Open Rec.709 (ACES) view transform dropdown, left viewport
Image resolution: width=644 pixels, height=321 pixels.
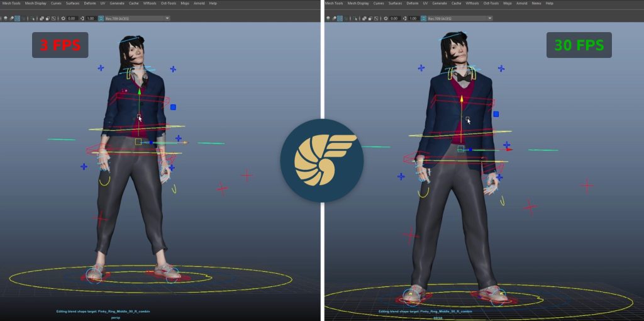(137, 18)
